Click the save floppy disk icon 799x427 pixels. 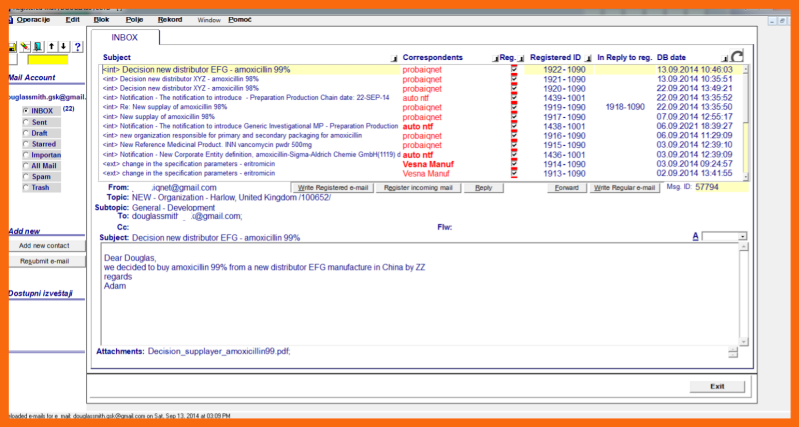pyautogui.click(x=12, y=47)
